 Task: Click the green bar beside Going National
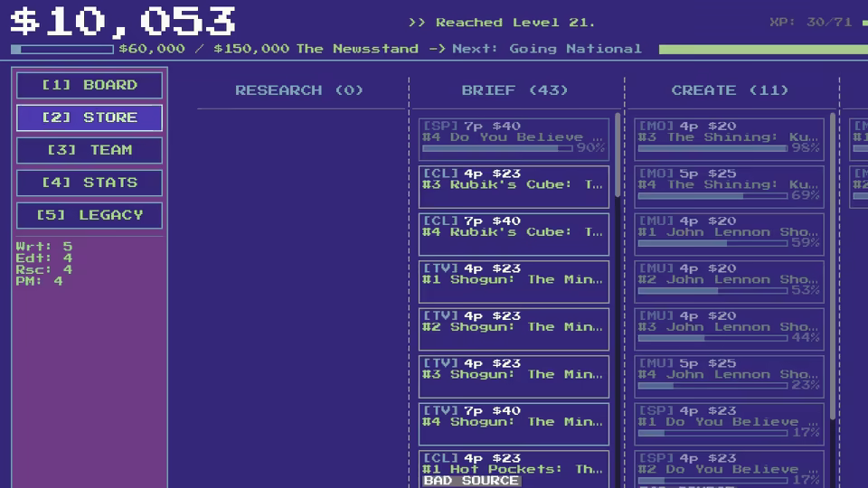coord(763,49)
